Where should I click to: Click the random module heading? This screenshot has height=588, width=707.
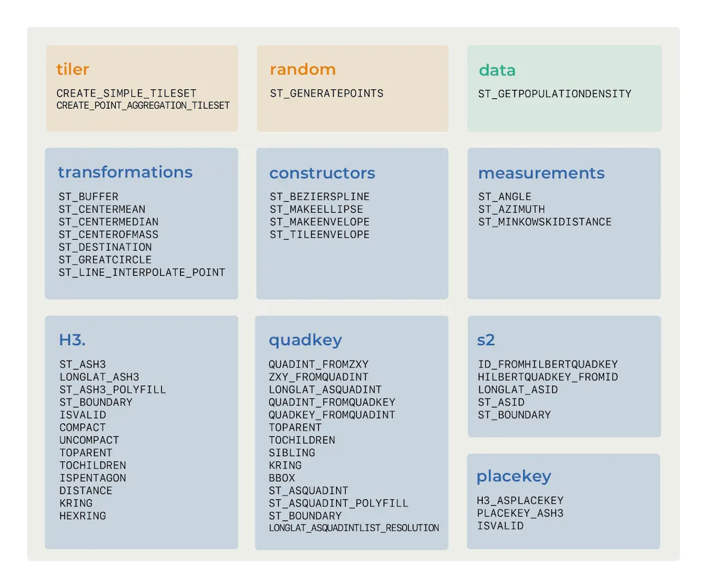(303, 69)
